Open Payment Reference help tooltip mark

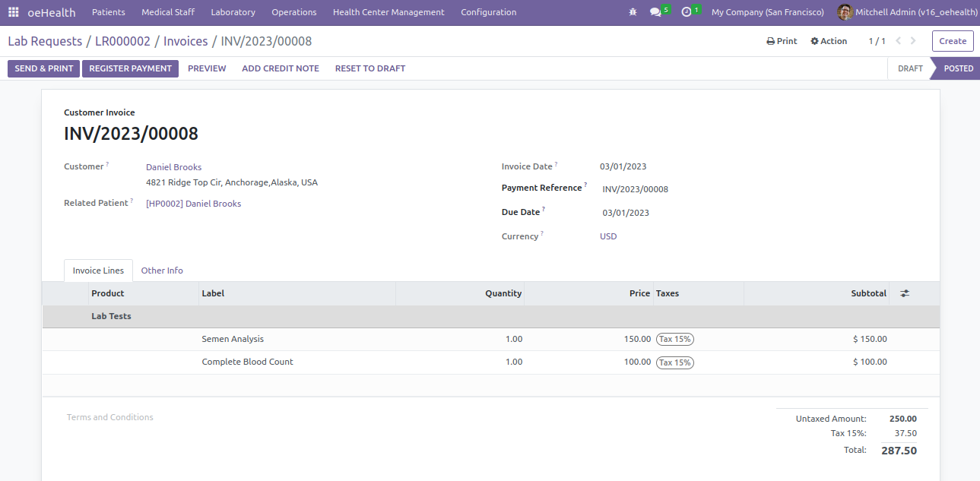[x=585, y=185]
